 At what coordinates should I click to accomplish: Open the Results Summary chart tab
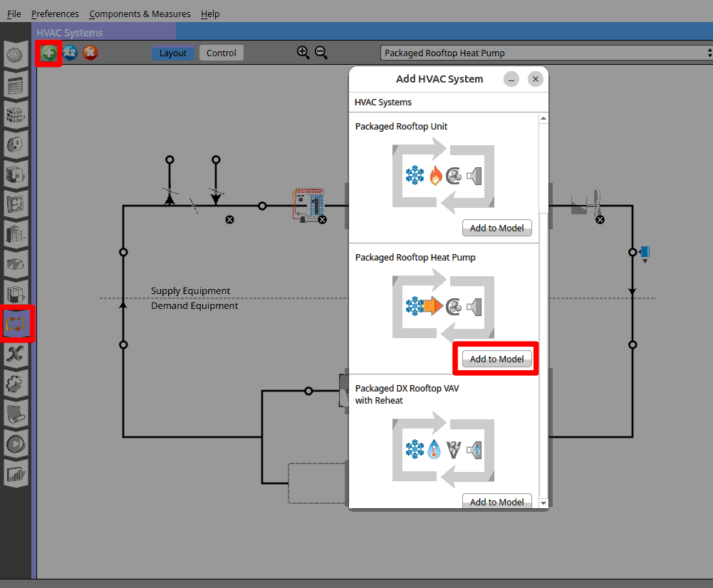tap(16, 473)
